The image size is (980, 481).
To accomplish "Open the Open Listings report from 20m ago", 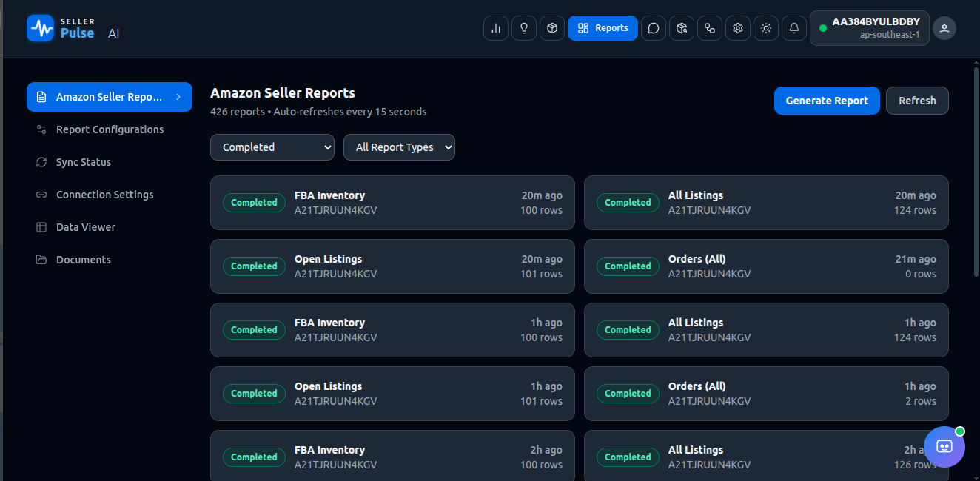I will tap(392, 266).
